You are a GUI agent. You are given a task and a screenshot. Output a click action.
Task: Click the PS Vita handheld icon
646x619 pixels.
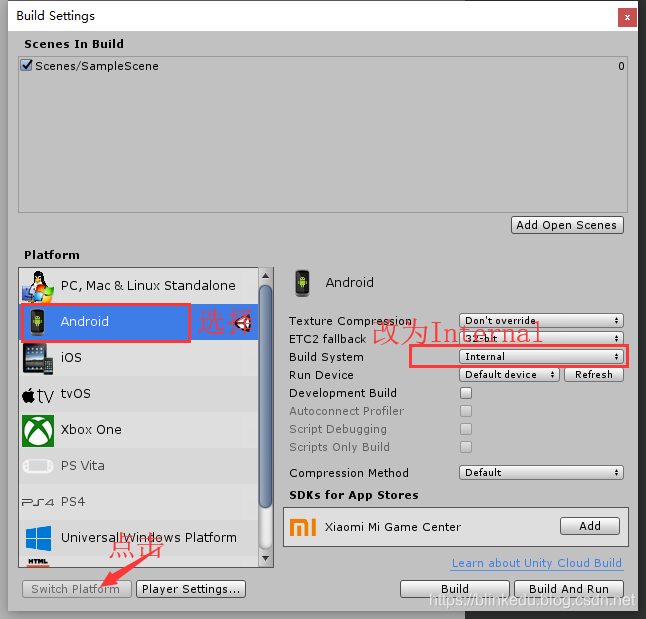(x=38, y=467)
